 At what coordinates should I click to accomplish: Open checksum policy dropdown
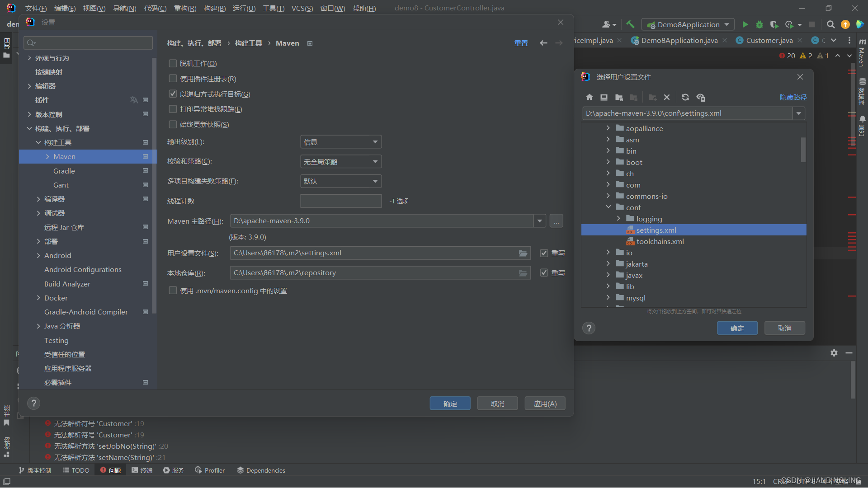(x=341, y=162)
